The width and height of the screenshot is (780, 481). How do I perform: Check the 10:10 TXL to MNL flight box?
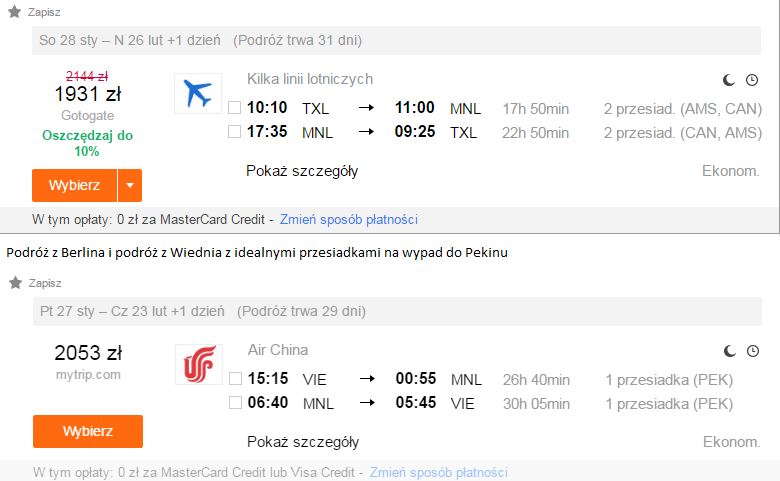pyautogui.click(x=234, y=107)
